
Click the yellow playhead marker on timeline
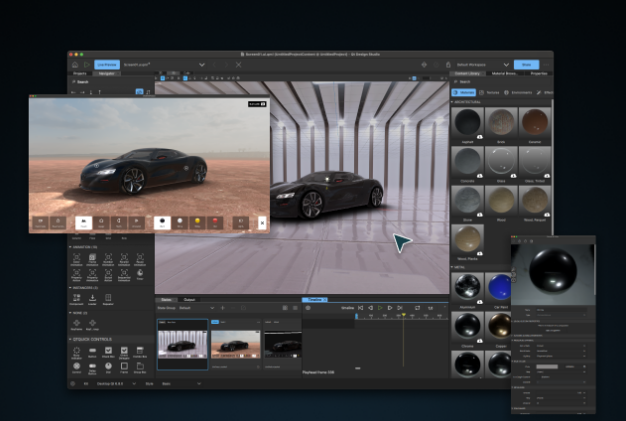pyautogui.click(x=403, y=315)
